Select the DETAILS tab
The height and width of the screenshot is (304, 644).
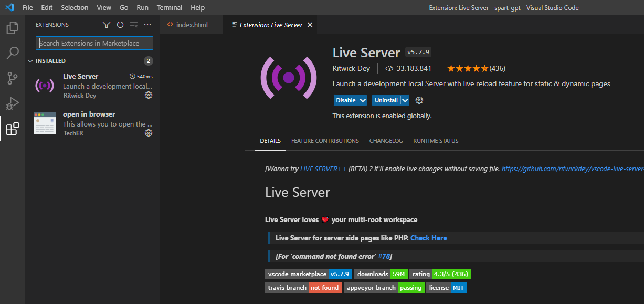[x=270, y=141]
